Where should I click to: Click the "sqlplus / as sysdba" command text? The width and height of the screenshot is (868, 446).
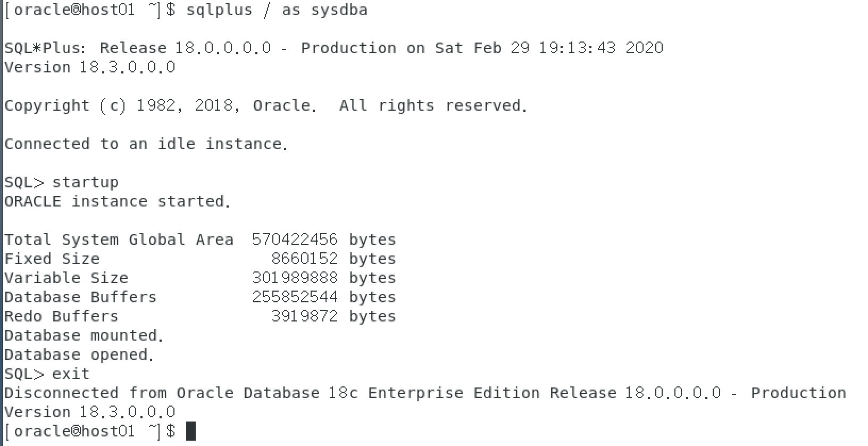[x=277, y=10]
